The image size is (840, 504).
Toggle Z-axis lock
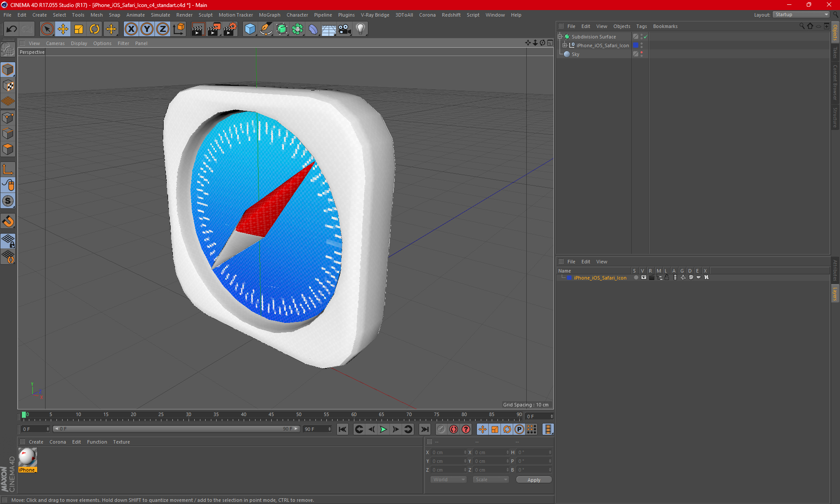tap(163, 29)
